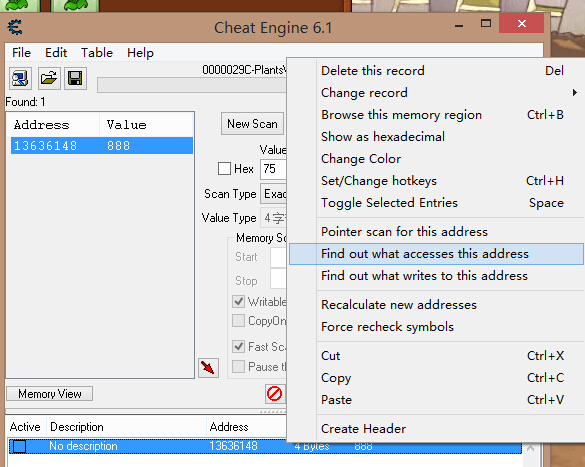Open the Edit menu

(56, 53)
